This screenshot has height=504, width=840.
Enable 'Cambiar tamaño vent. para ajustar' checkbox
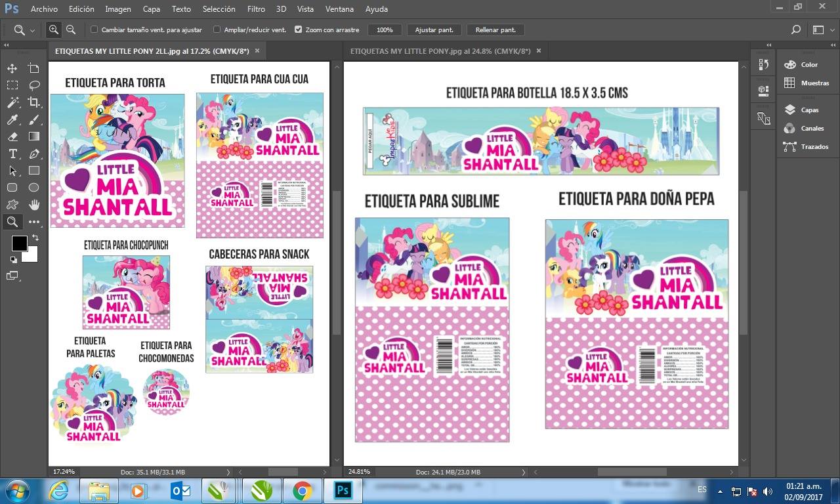(x=94, y=30)
